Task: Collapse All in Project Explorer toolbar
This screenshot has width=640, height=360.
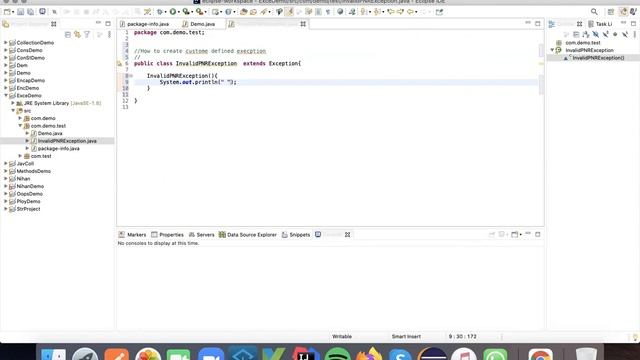Action: point(68,35)
